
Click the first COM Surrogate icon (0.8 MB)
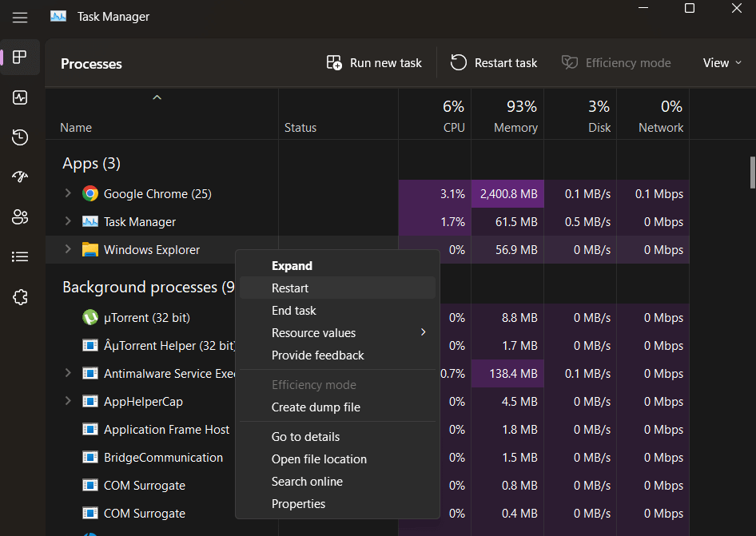(90, 486)
